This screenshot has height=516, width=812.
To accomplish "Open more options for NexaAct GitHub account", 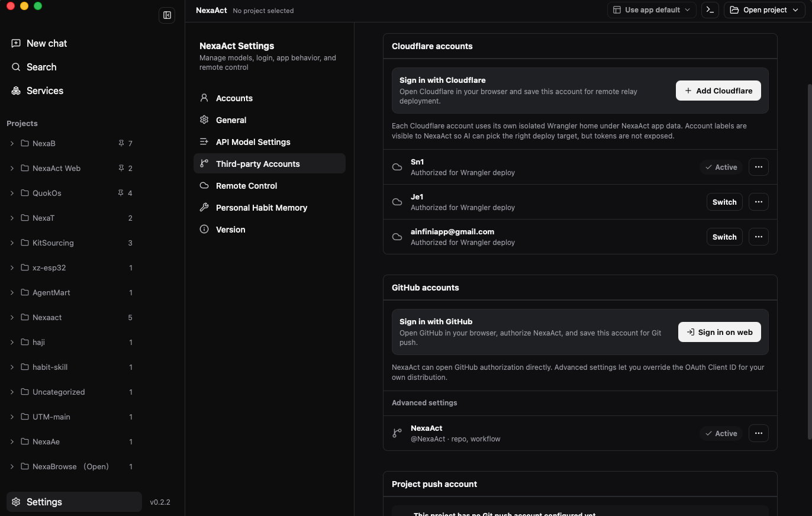I will pyautogui.click(x=759, y=433).
